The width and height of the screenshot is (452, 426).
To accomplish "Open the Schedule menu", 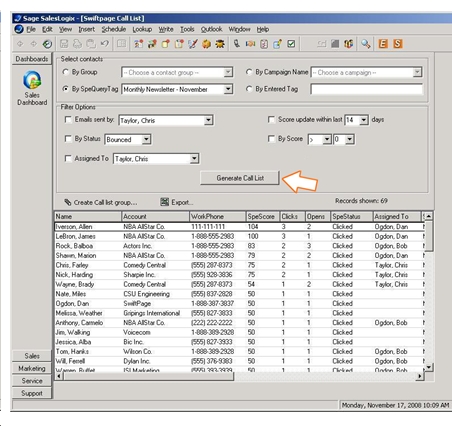I will tap(114, 29).
